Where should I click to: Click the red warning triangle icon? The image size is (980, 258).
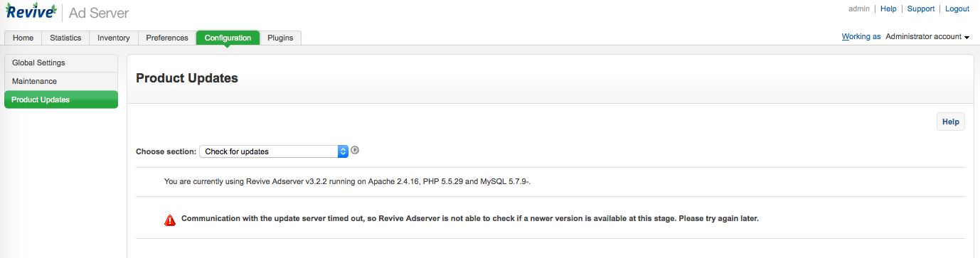click(170, 220)
